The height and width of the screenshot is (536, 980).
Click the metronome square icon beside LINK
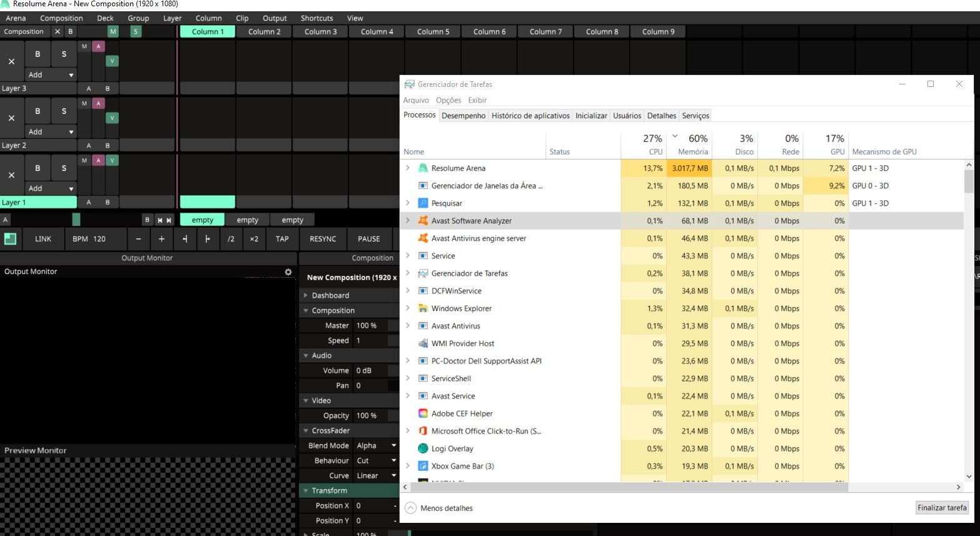click(10, 239)
